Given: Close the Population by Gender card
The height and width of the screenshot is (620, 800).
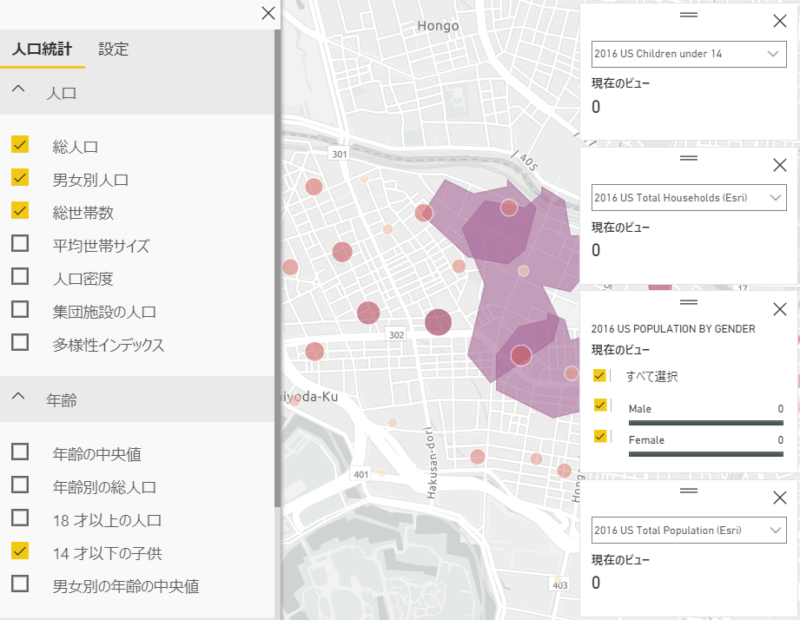Looking at the screenshot, I should pos(780,309).
